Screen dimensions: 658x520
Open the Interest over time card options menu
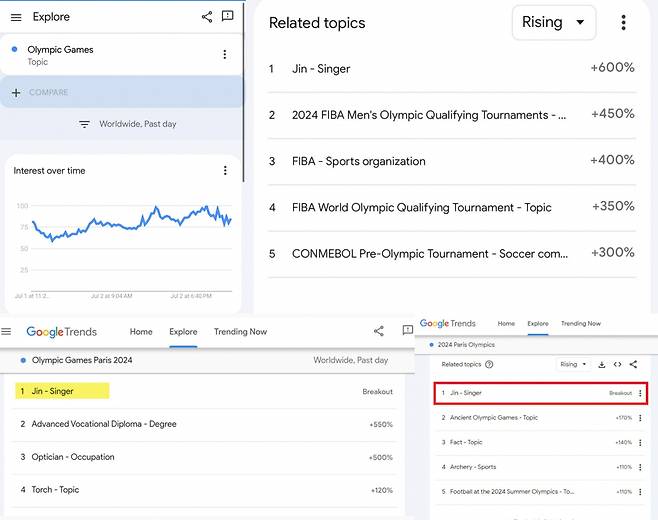click(225, 171)
